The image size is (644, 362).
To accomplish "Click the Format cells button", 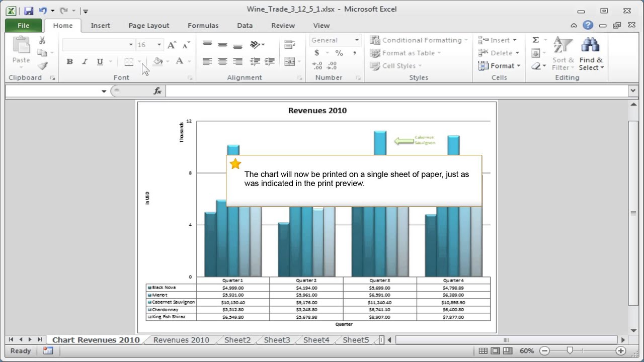I will [499, 66].
